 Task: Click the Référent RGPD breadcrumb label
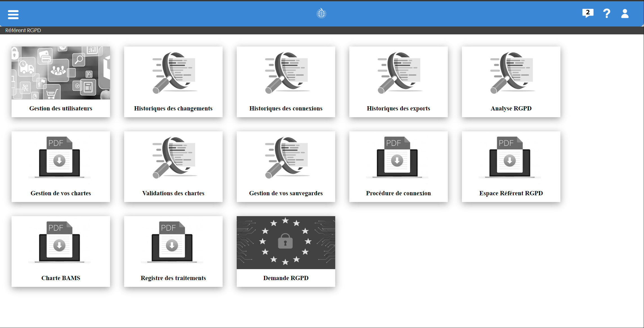(x=23, y=30)
